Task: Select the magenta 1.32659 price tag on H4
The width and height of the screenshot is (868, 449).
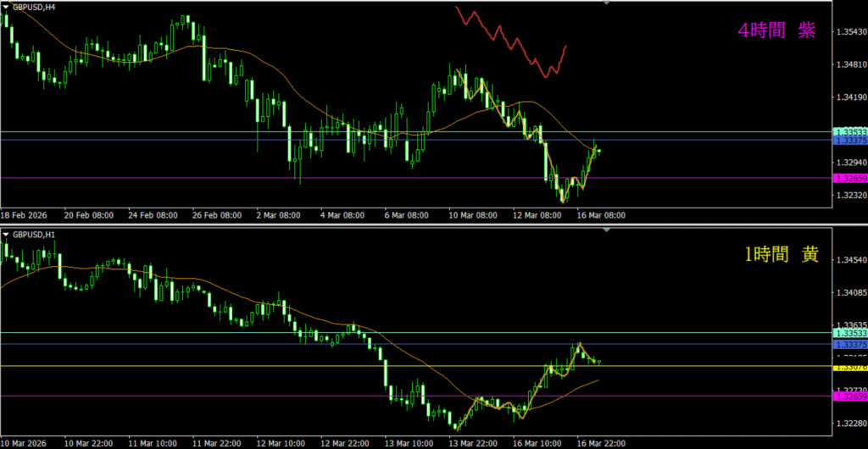Action: (850, 179)
